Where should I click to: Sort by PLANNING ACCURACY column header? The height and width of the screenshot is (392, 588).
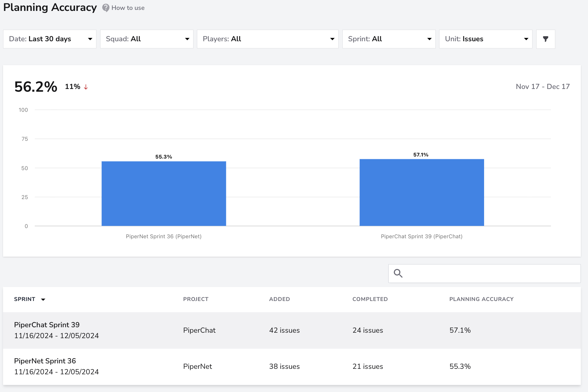(x=481, y=299)
